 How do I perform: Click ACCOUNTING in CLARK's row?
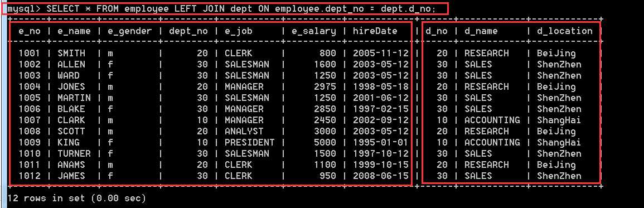[492, 120]
